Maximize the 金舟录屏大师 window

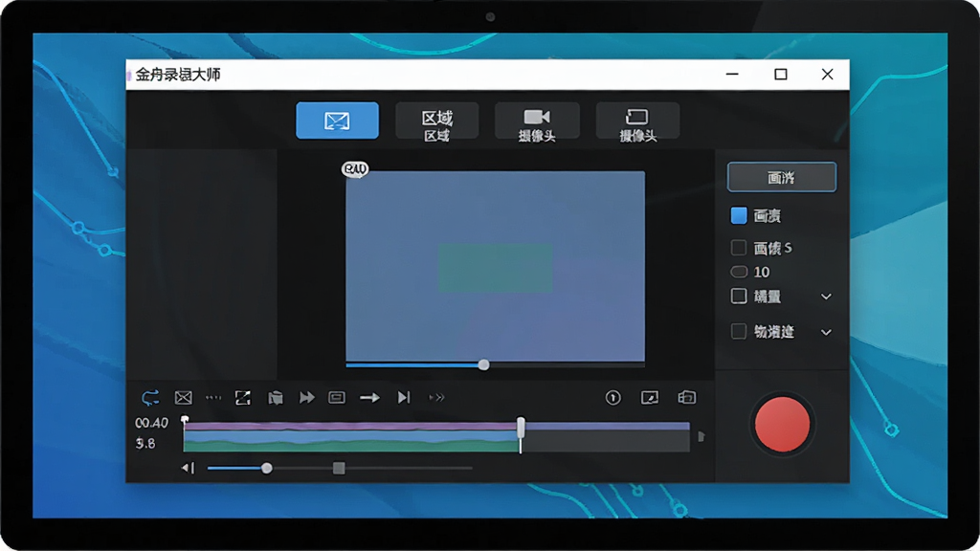coord(781,75)
